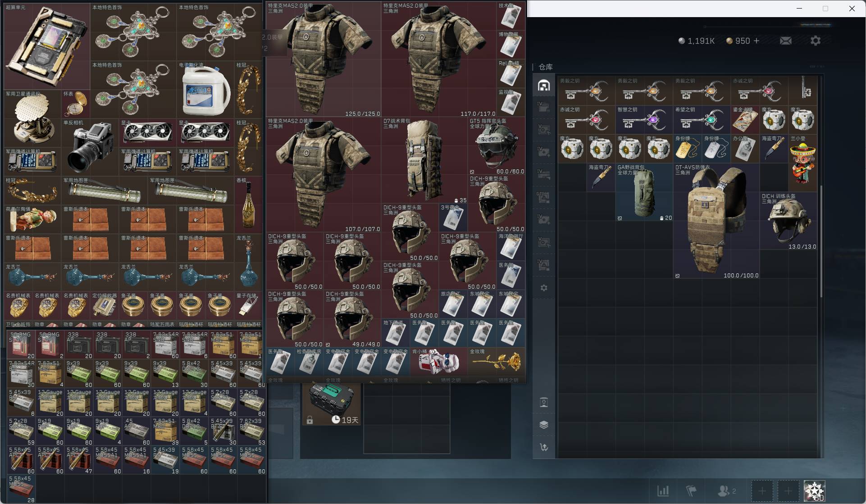
Task: Open the snowflake star player avatar
Action: (815, 491)
